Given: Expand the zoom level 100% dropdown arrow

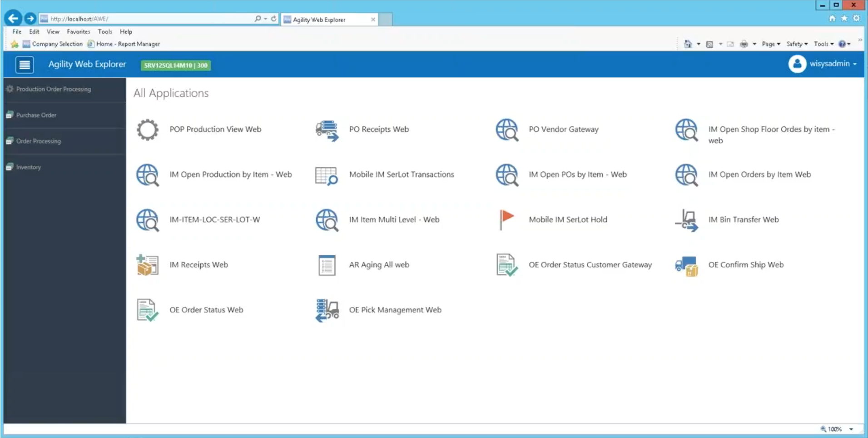Looking at the screenshot, I should [851, 429].
